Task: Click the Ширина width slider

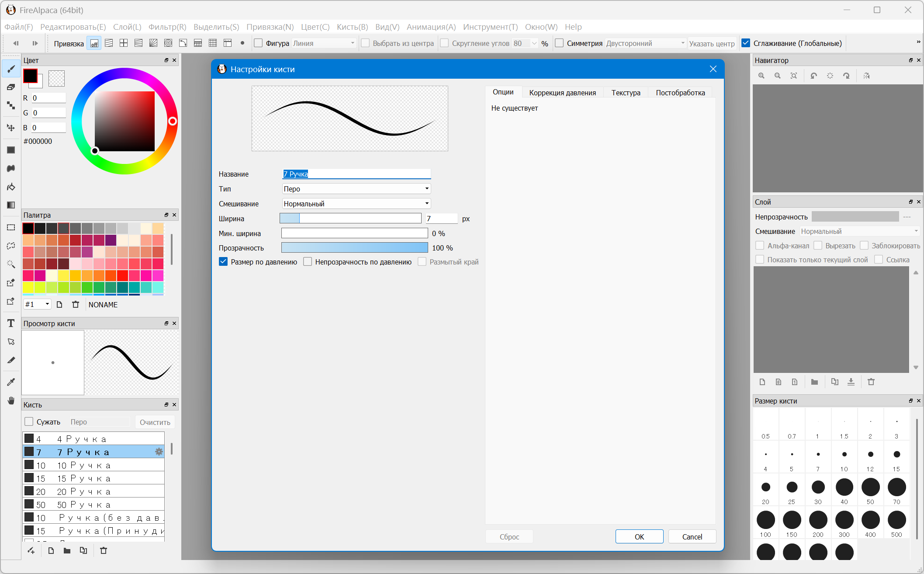Action: 350,219
